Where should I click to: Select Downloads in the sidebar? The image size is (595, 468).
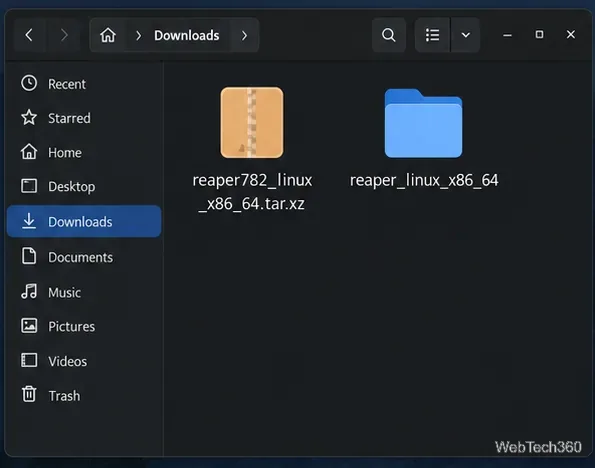click(x=84, y=221)
